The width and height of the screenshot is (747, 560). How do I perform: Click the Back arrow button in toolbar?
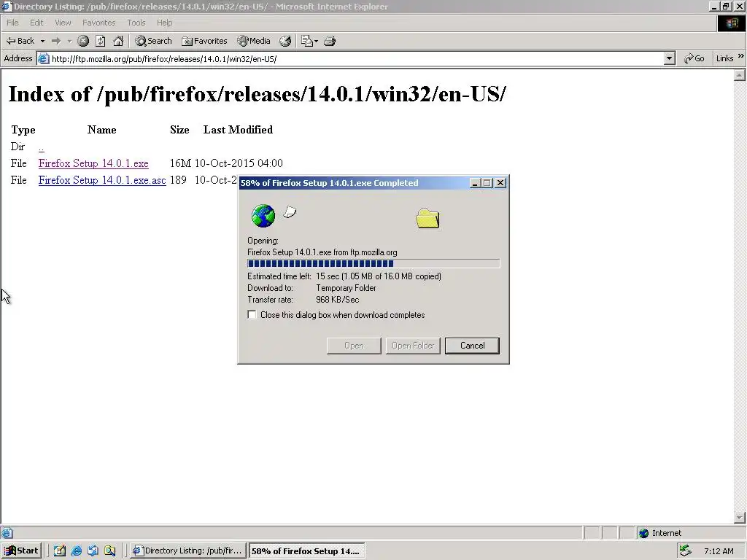[x=20, y=41]
